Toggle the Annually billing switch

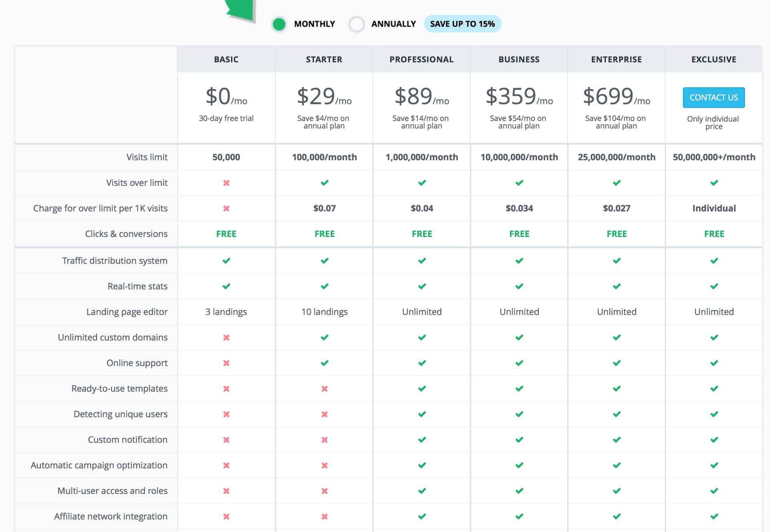[x=356, y=24]
